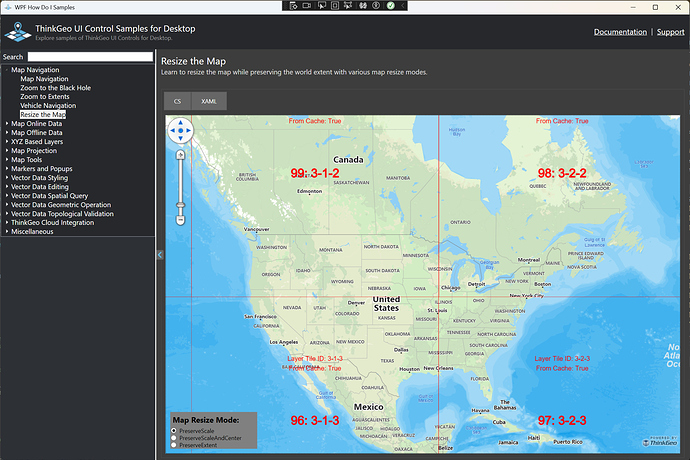Click ThinkGeo Cloud Integration item
Image resolution: width=690 pixels, height=460 pixels.
point(52,223)
